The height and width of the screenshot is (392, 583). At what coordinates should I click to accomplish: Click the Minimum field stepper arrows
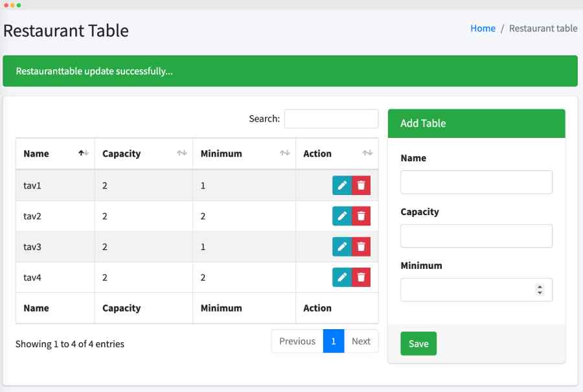[540, 290]
